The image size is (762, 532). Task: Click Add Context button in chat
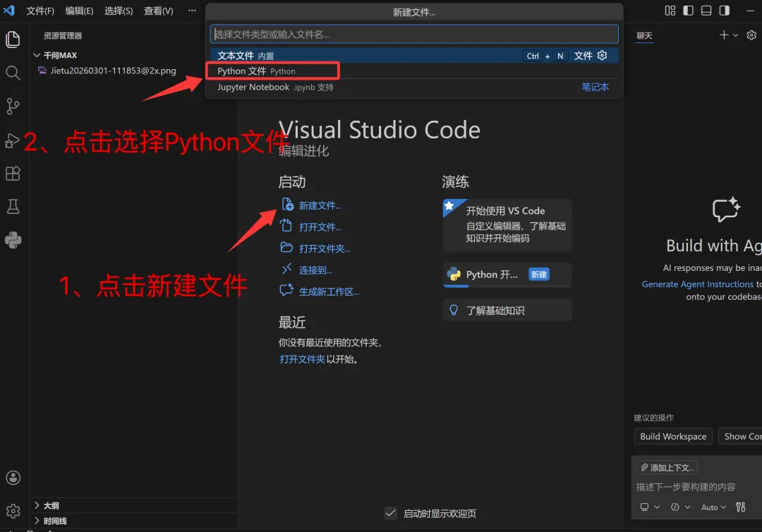coord(667,467)
